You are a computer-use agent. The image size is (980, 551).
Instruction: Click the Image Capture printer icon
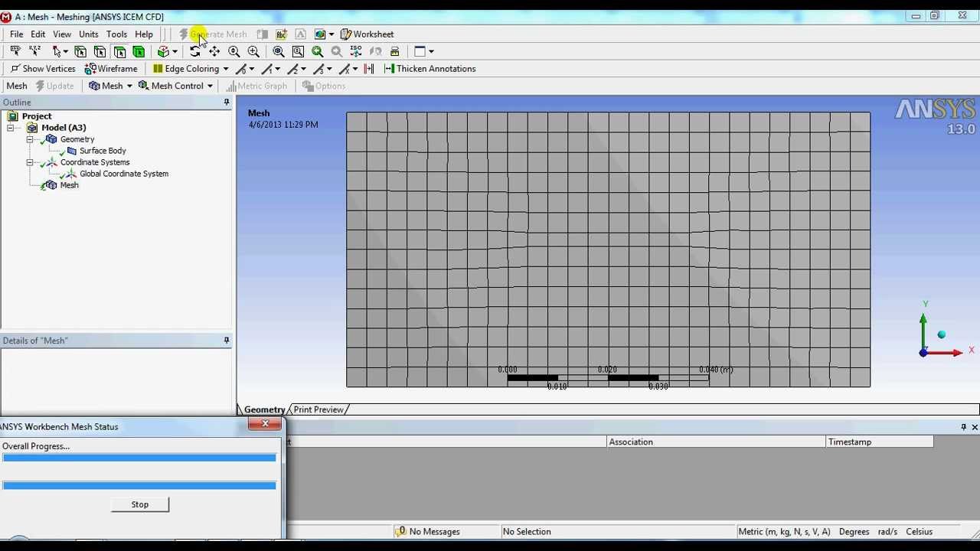[395, 51]
